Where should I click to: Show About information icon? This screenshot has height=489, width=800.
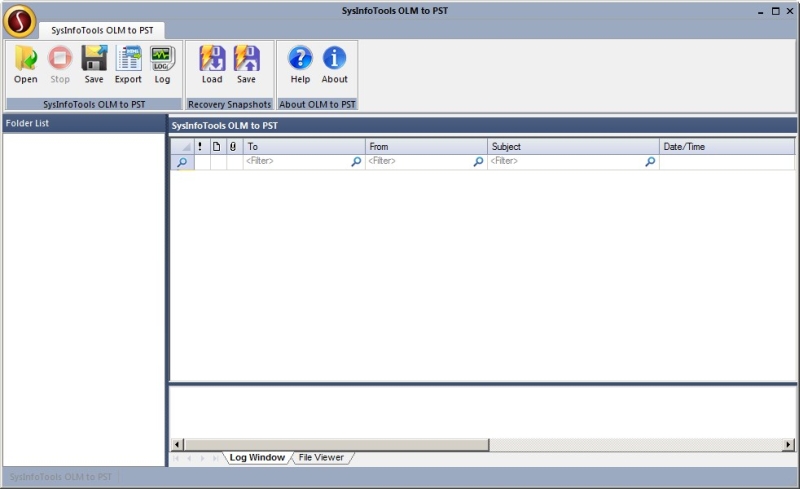pos(335,64)
